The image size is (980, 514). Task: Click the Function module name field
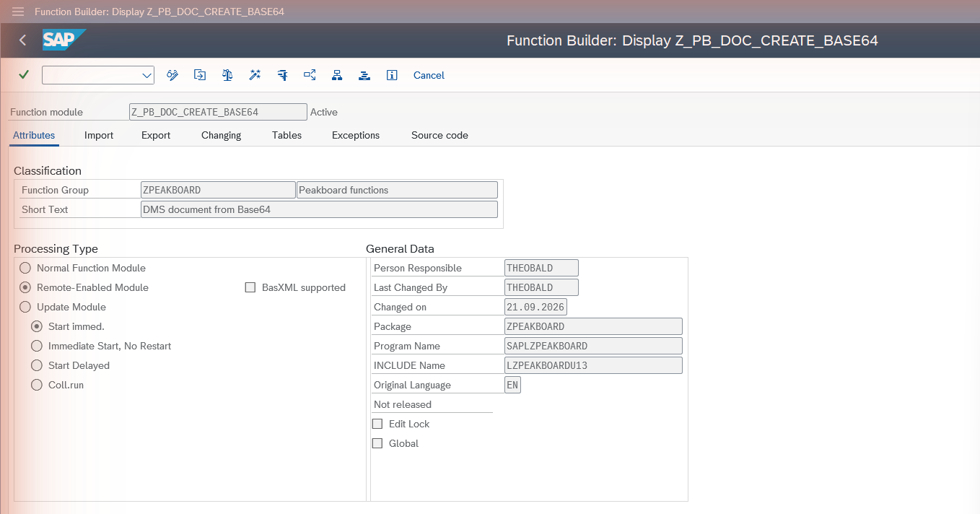tap(218, 112)
